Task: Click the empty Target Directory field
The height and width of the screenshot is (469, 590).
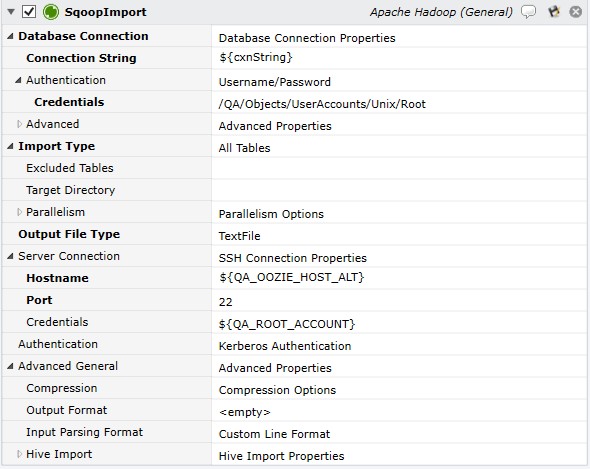Action: [399, 190]
